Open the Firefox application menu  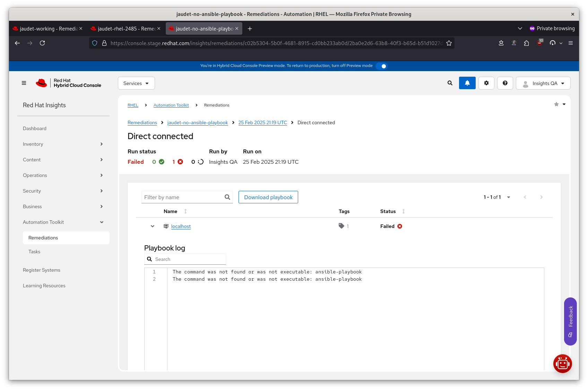tap(571, 43)
